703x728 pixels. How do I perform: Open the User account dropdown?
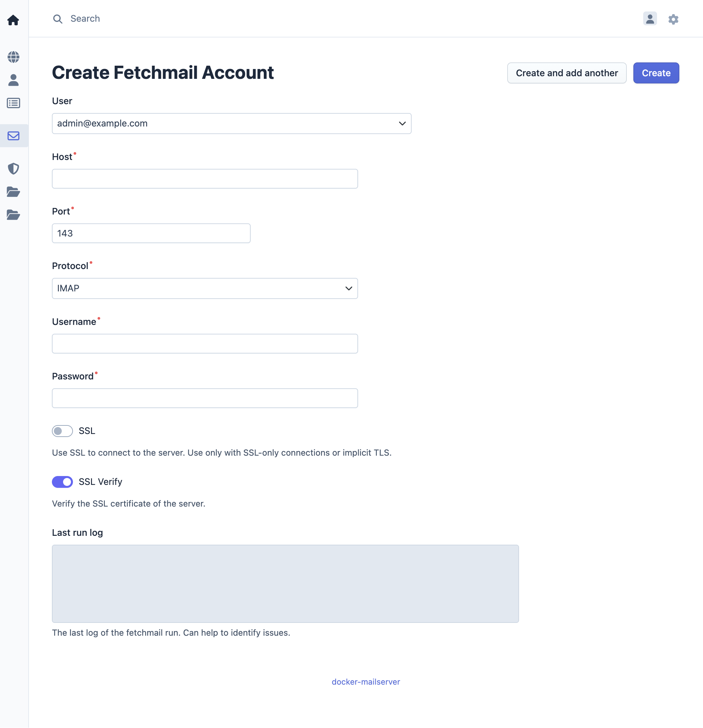(231, 123)
